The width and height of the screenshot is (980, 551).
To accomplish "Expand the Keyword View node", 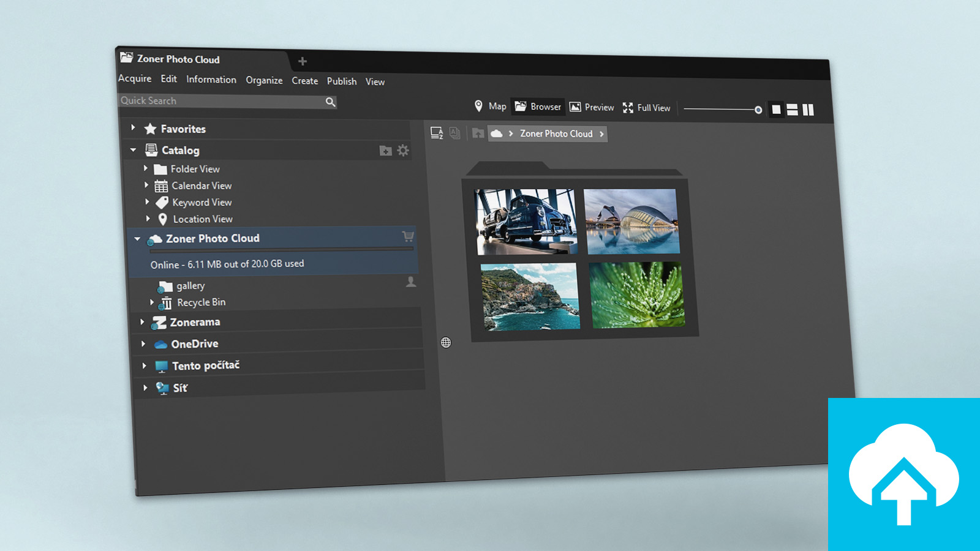I will (147, 201).
